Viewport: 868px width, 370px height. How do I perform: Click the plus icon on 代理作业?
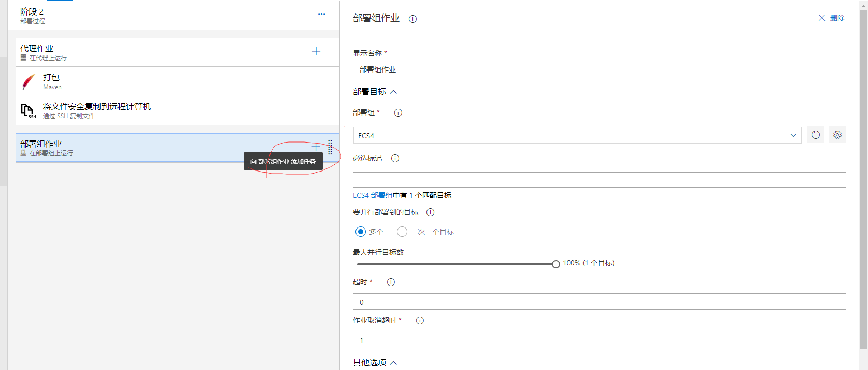coord(316,51)
